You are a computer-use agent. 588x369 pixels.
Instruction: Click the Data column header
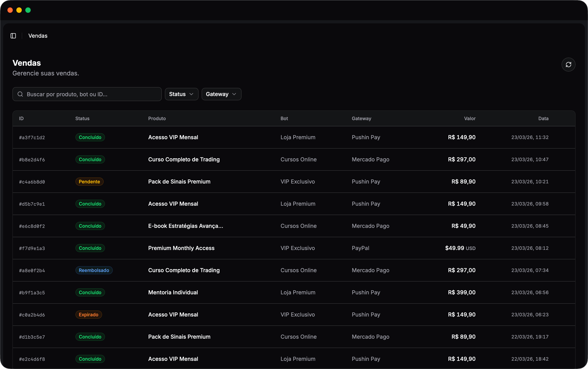(543, 119)
